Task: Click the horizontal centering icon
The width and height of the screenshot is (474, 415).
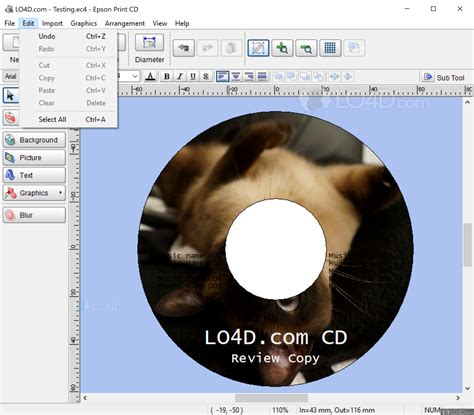Action: click(334, 77)
